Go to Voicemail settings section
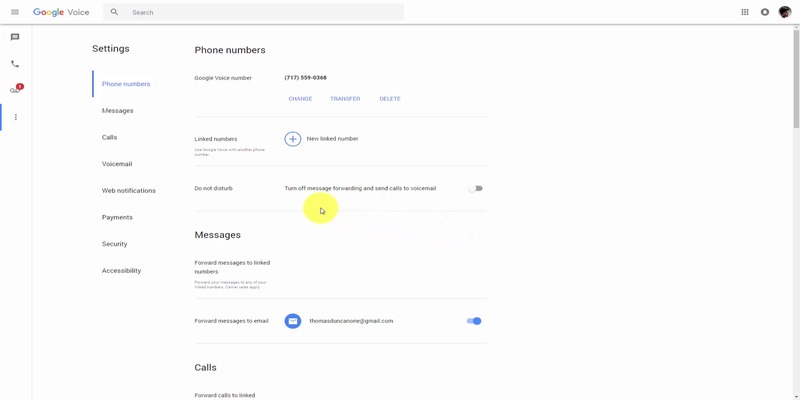The height and width of the screenshot is (400, 800). pos(117,164)
